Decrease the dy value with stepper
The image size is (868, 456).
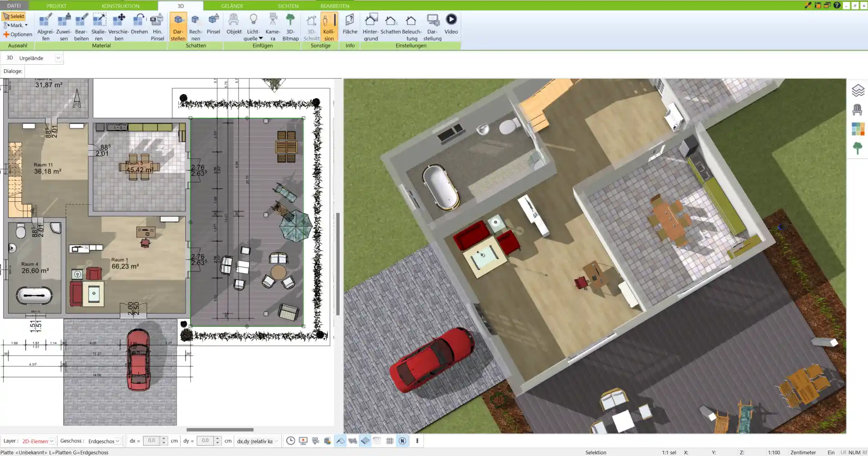click(x=218, y=443)
